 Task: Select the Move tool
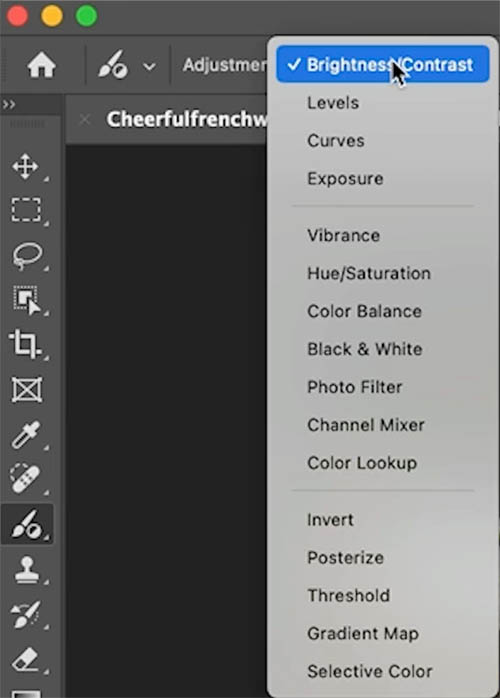pos(25,166)
